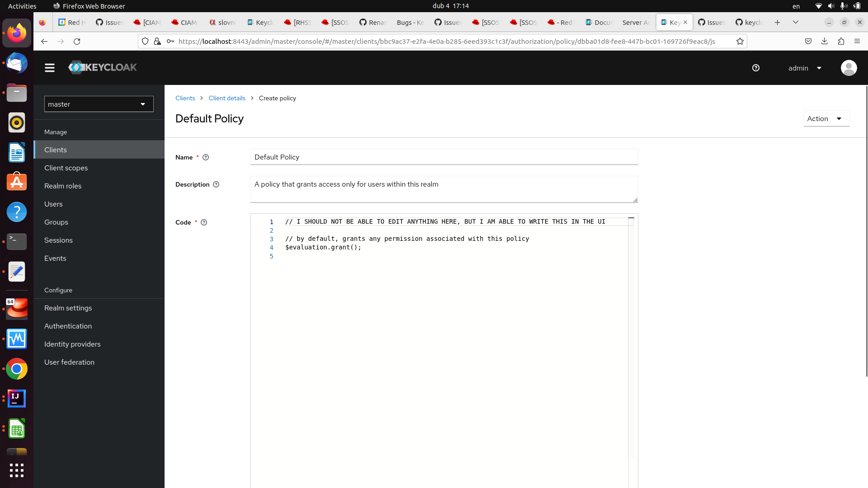The height and width of the screenshot is (488, 868).
Task: Bookmark this page with the star icon
Action: pyautogui.click(x=740, y=41)
